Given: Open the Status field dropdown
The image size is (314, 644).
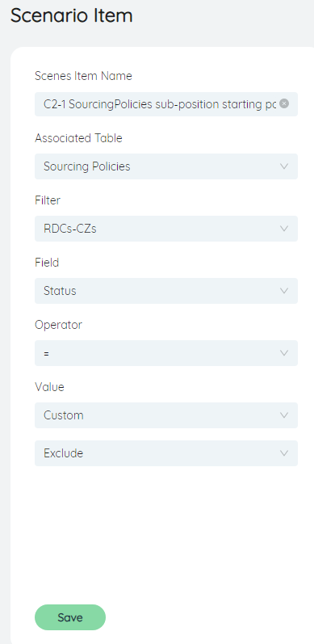Looking at the screenshot, I should [x=166, y=291].
